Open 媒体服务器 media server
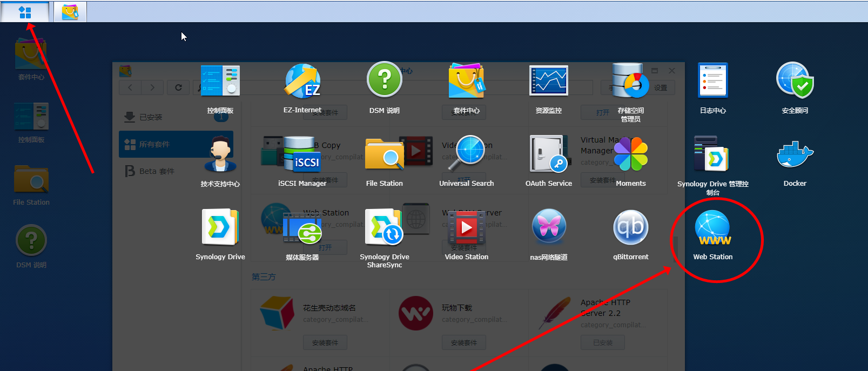This screenshot has width=868, height=371. click(302, 228)
